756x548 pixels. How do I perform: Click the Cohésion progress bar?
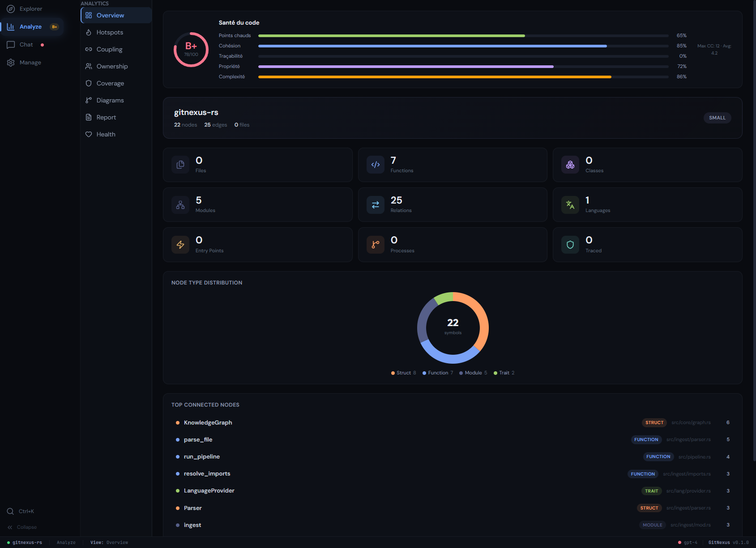[x=463, y=46]
